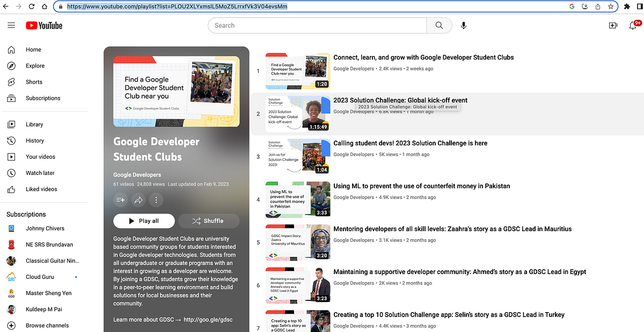Open the playlist three-dot options menu
This screenshot has width=644, height=332.
[156, 200]
